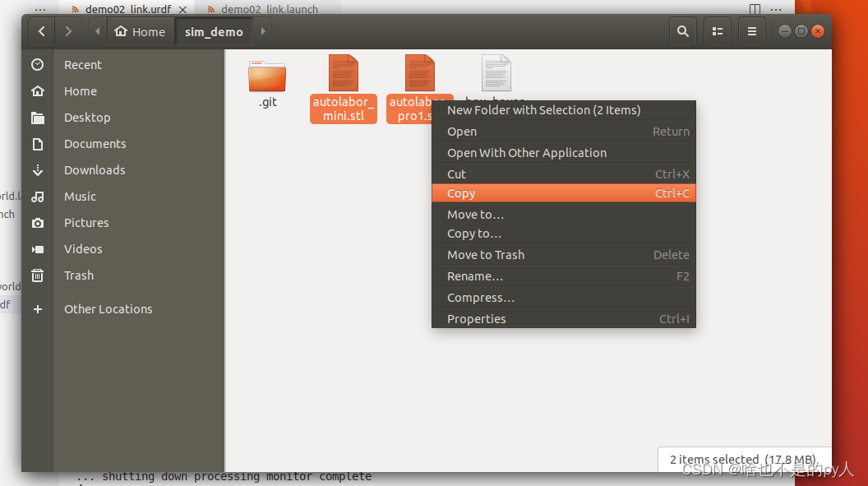Click the Documents icon in the sidebar
The image size is (868, 486).
pos(38,144)
